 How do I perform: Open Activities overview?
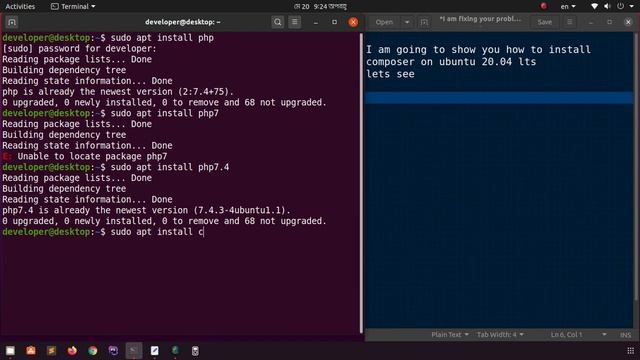[20, 7]
